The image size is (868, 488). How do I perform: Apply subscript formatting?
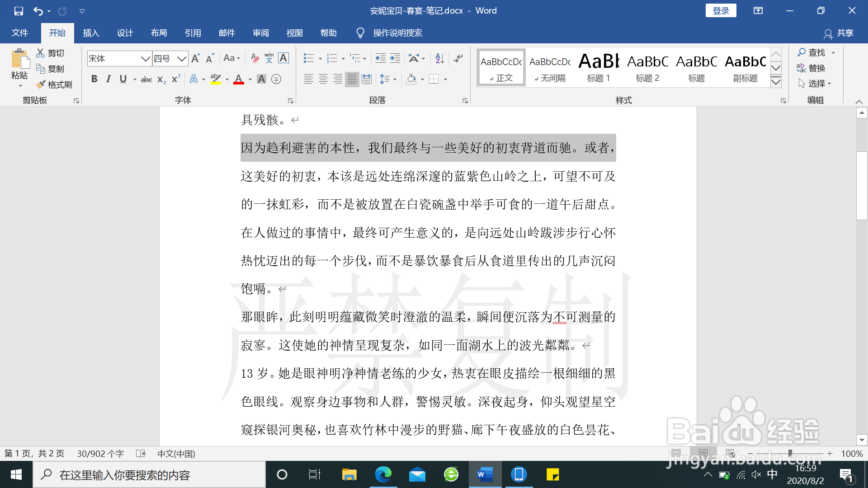coord(160,80)
